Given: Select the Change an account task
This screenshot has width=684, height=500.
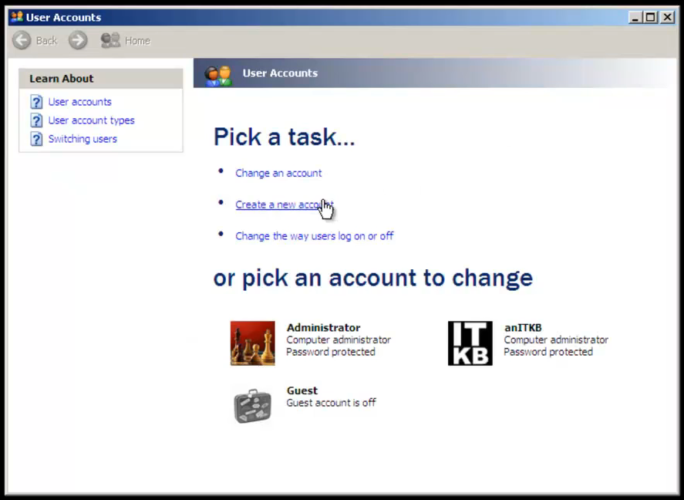Looking at the screenshot, I should point(278,173).
